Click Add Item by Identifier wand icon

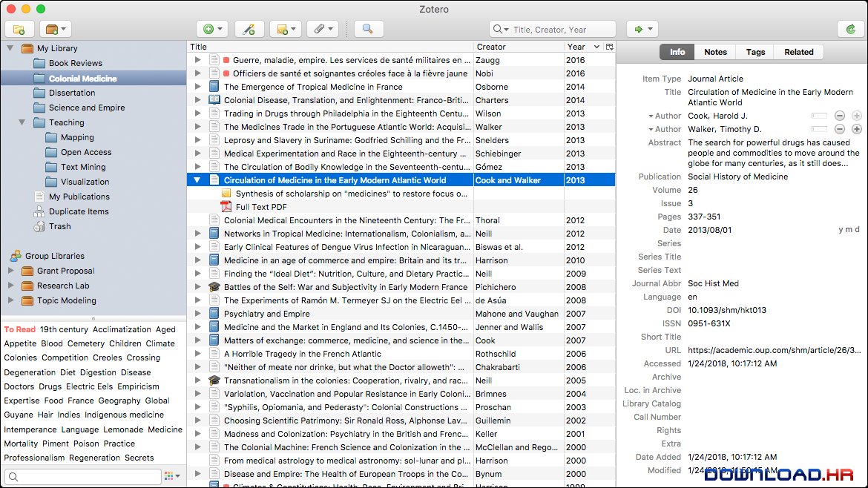(249, 30)
